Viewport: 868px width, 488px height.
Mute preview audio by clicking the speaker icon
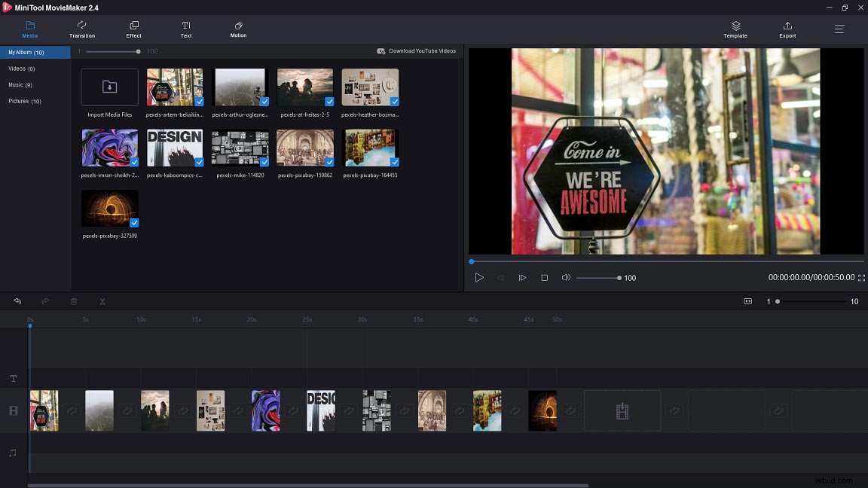pyautogui.click(x=566, y=277)
